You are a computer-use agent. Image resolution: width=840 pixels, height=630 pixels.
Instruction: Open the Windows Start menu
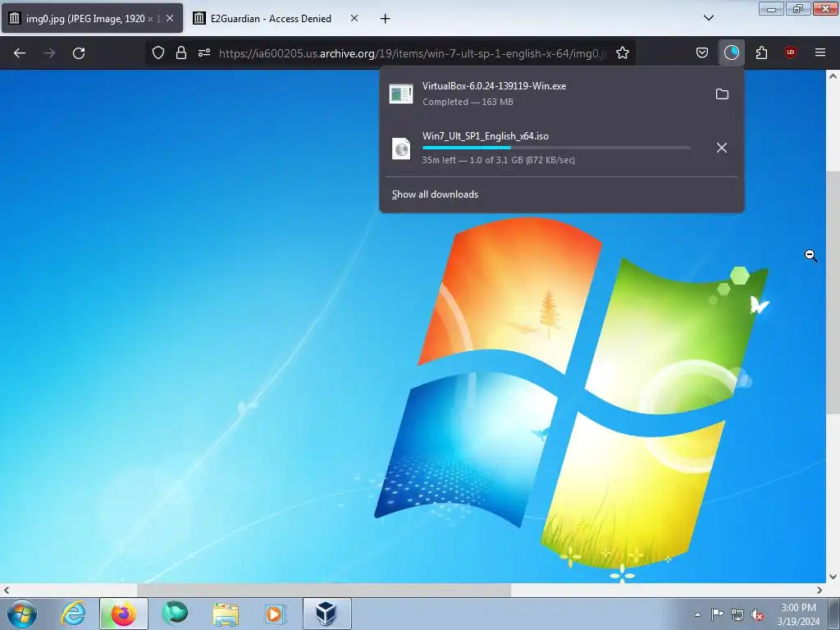point(22,614)
